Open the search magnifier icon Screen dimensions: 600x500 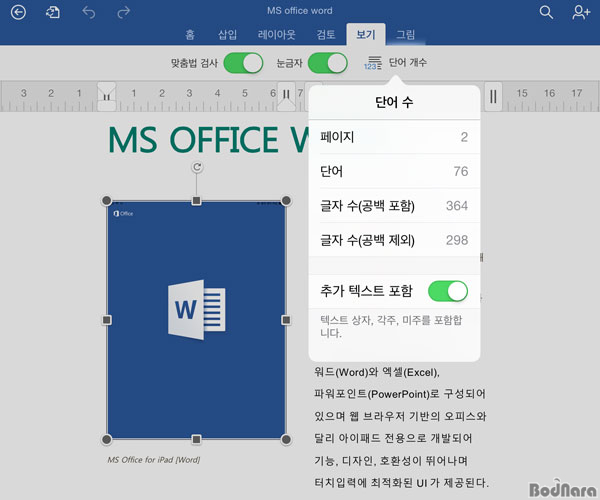tap(546, 12)
